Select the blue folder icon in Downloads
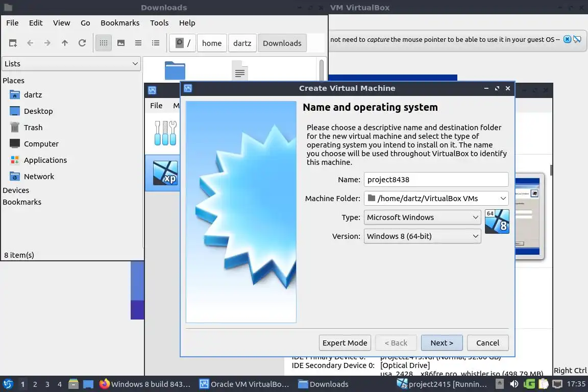 pyautogui.click(x=175, y=70)
